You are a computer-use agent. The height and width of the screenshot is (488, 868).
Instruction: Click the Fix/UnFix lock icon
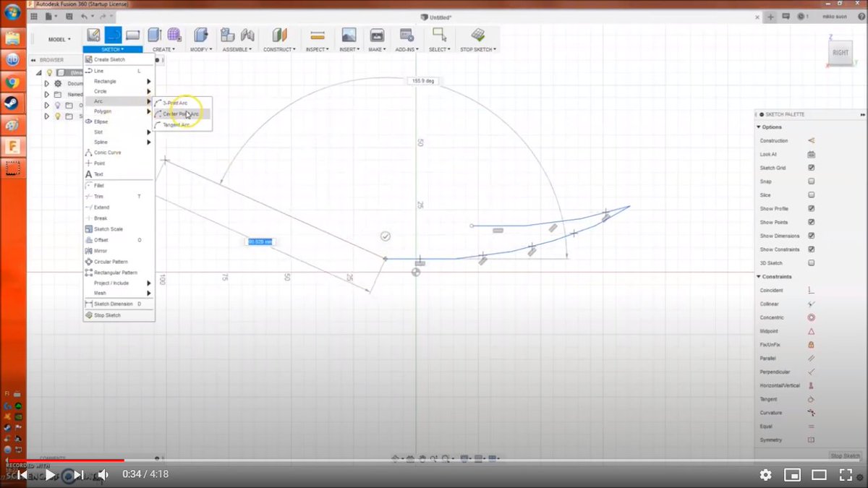pyautogui.click(x=811, y=344)
